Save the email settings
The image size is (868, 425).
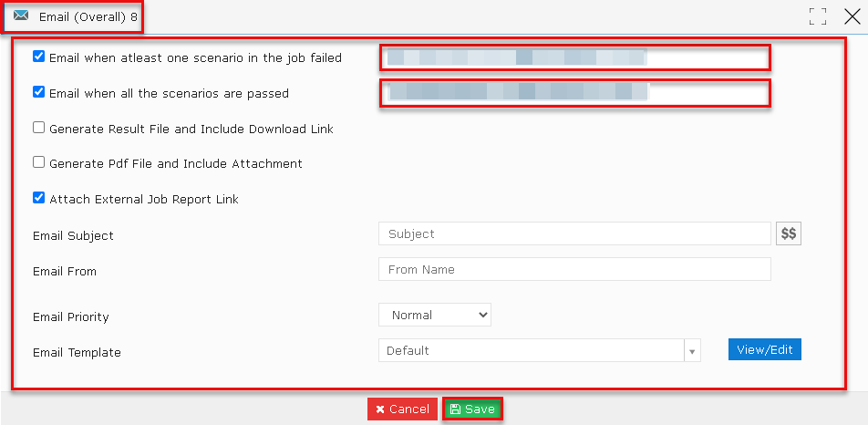472,409
